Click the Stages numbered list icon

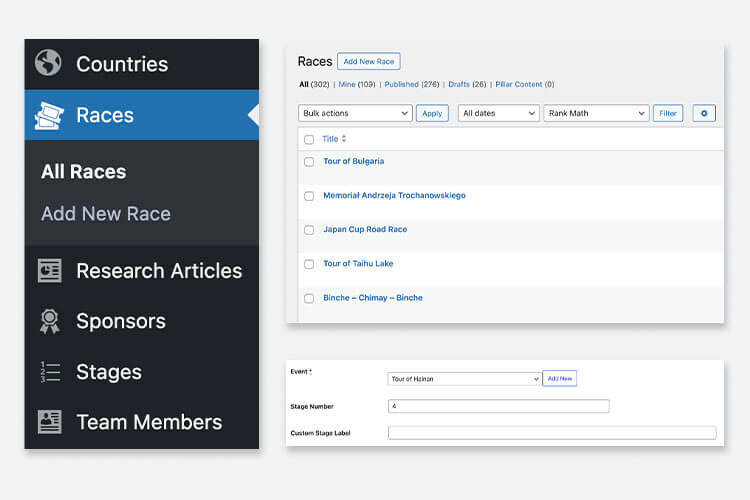(x=50, y=372)
